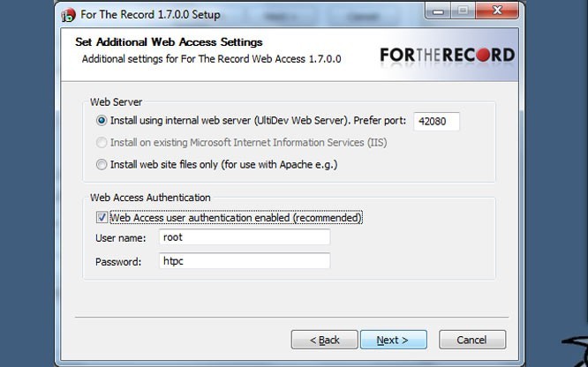Close the setup window

pyautogui.click(x=496, y=12)
